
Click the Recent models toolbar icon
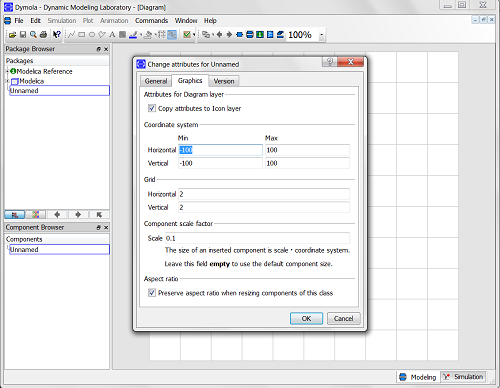click(206, 35)
